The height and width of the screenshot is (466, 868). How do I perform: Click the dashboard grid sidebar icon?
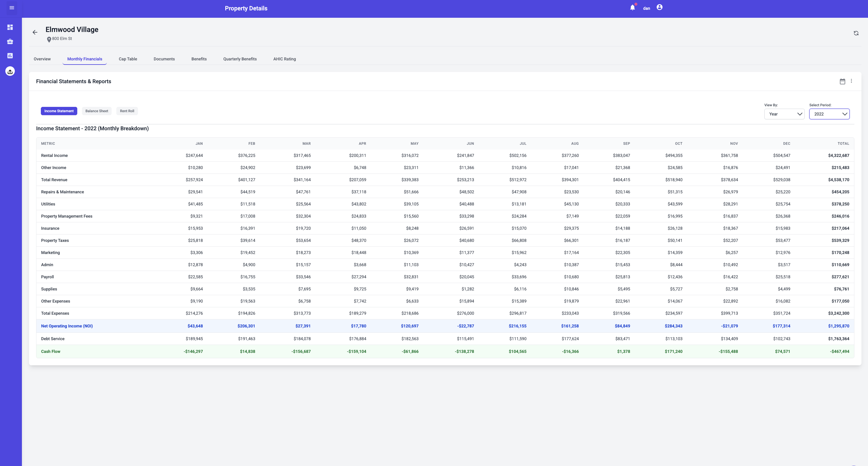tap(10, 27)
